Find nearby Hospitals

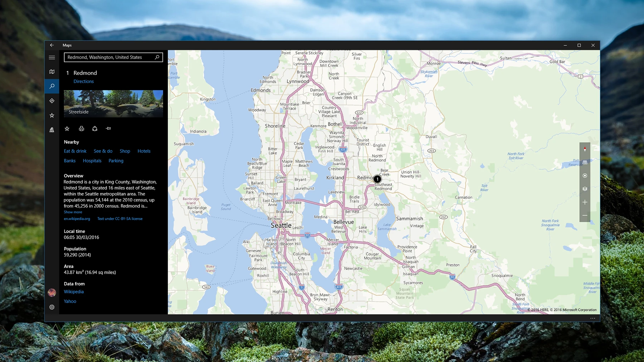coord(92,161)
